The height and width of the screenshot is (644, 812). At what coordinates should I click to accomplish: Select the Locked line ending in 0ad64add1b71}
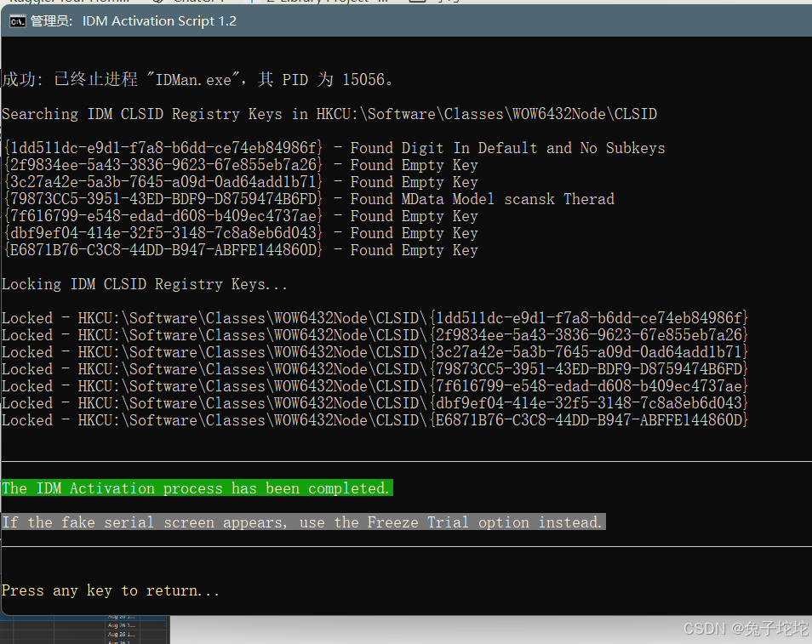[x=375, y=352]
